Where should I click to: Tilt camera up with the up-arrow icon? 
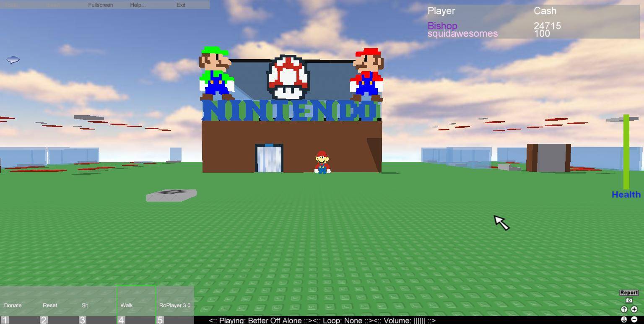[x=624, y=309]
